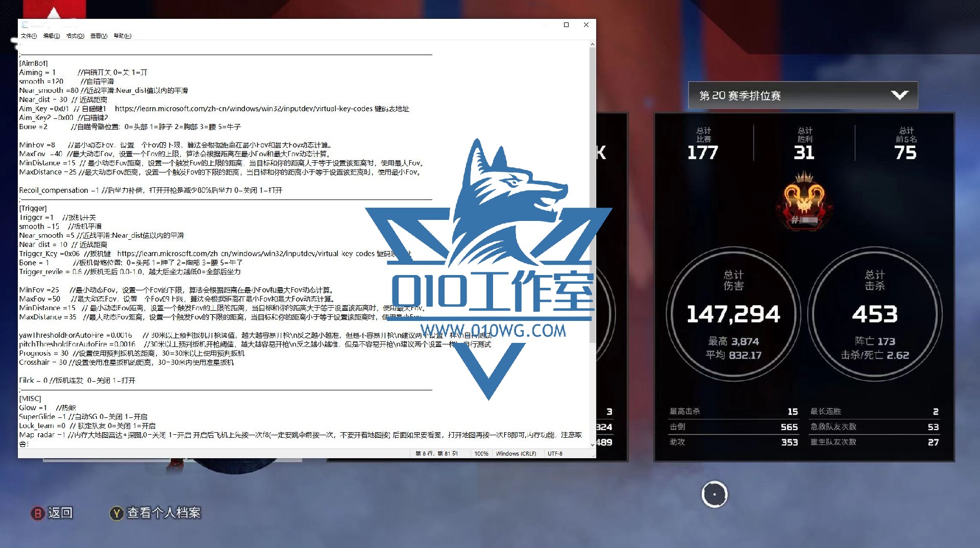Click the Prognosis = 30 line

click(x=132, y=353)
